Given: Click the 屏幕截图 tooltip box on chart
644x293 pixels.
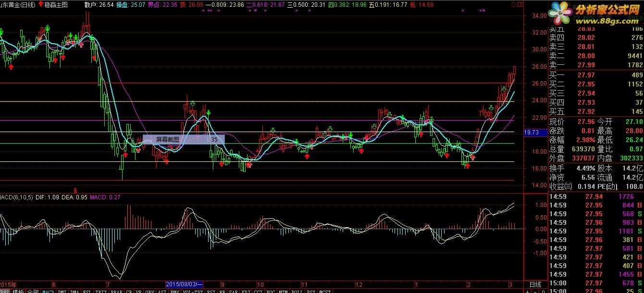Looking at the screenshot, I should click(184, 139).
